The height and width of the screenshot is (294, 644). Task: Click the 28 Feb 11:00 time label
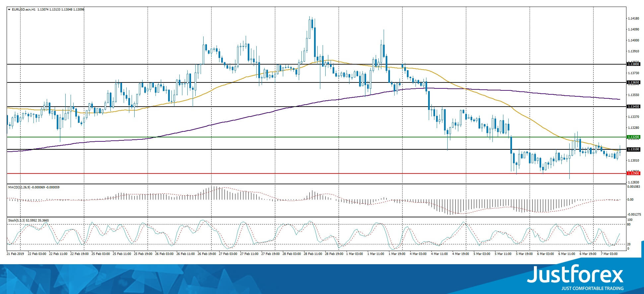(313, 254)
